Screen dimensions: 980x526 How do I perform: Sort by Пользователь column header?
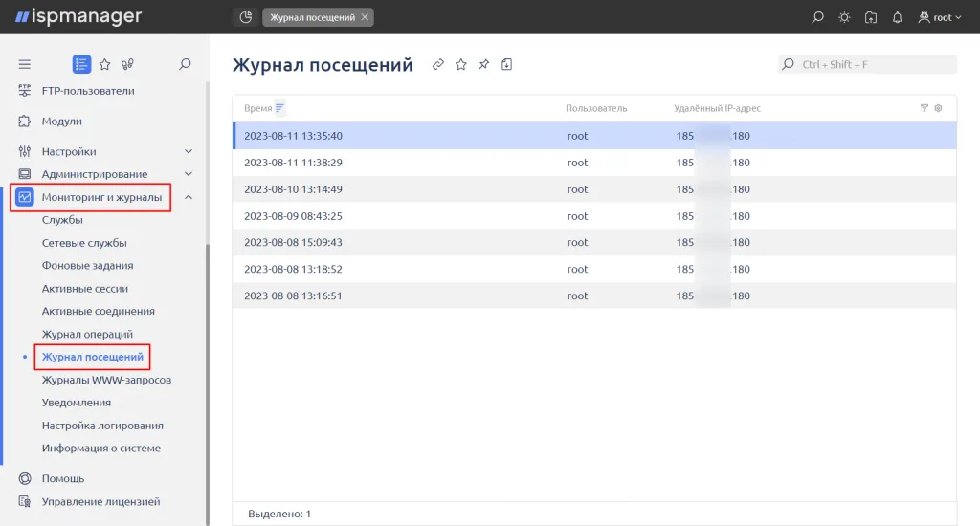tap(596, 108)
